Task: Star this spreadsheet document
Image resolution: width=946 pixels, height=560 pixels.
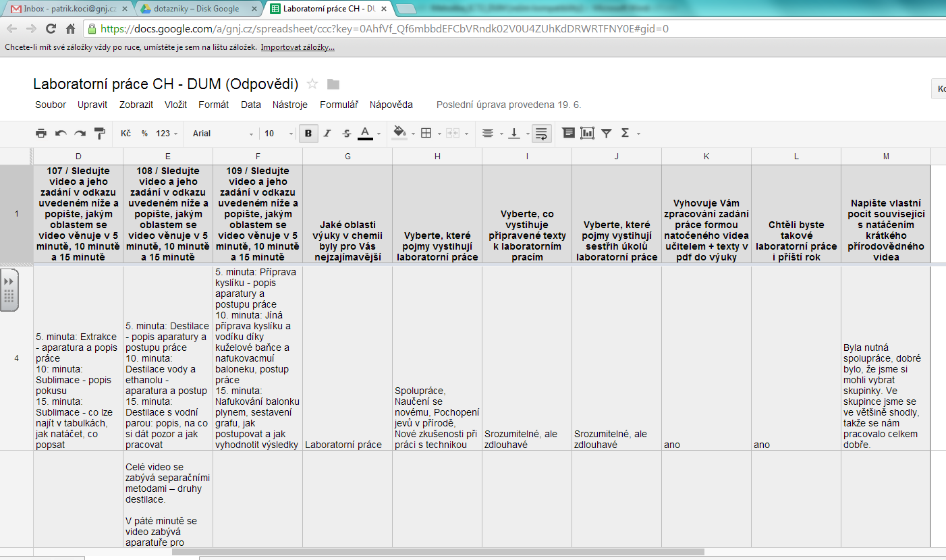Action: (312, 84)
